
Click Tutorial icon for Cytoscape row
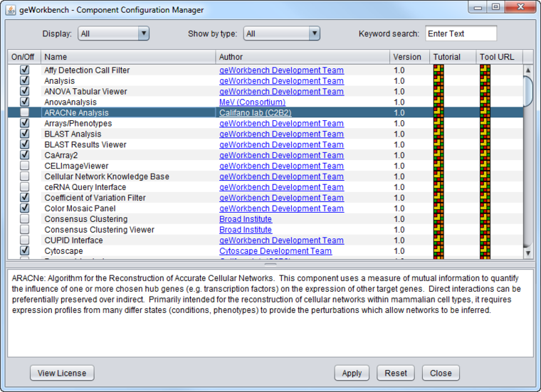click(x=438, y=251)
